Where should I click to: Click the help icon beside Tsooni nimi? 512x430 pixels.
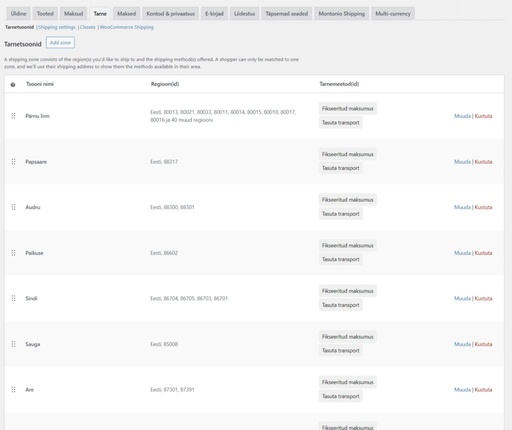pyautogui.click(x=13, y=85)
